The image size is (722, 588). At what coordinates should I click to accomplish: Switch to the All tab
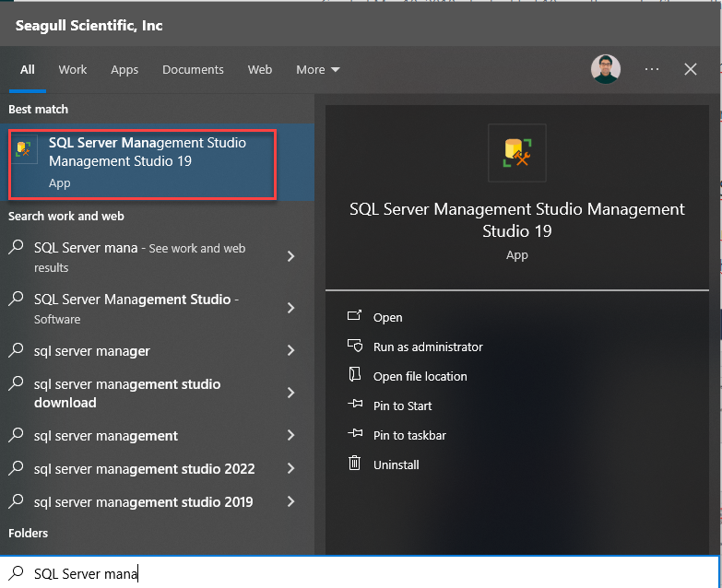coord(27,69)
